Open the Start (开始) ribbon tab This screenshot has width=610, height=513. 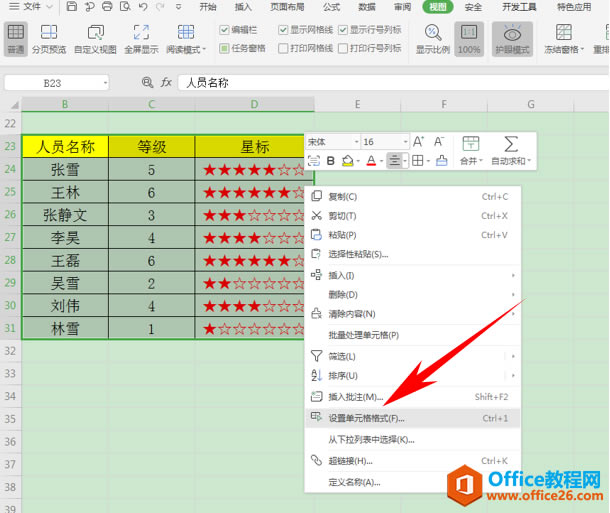click(x=208, y=7)
